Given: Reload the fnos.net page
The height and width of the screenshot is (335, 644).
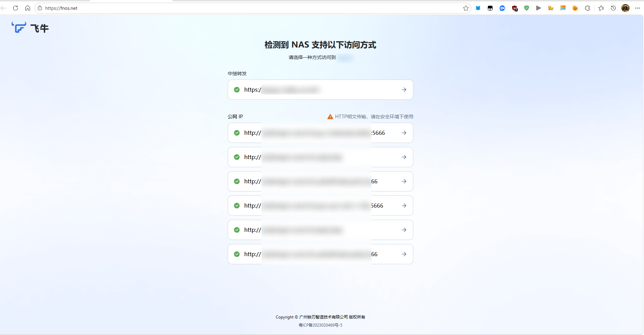Looking at the screenshot, I should [x=16, y=8].
